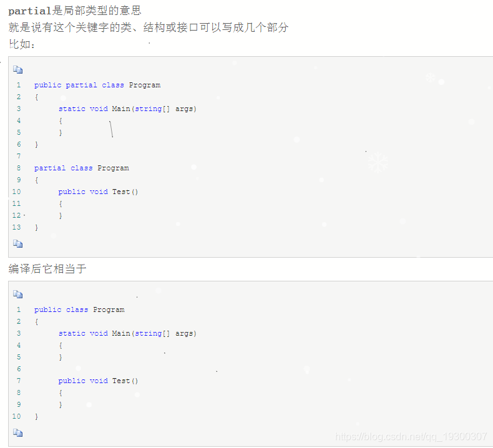Click line number 13 in the first code block

coord(16,227)
